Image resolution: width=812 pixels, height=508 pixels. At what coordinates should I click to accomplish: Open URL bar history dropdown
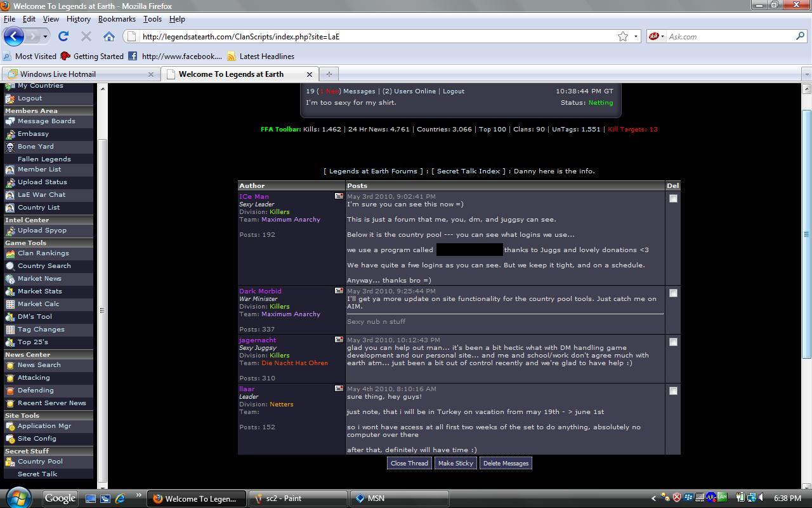coord(636,37)
